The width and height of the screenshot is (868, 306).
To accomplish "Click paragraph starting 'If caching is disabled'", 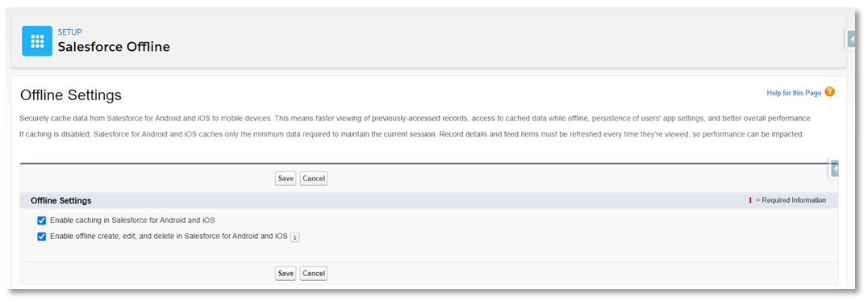I will coord(411,135).
